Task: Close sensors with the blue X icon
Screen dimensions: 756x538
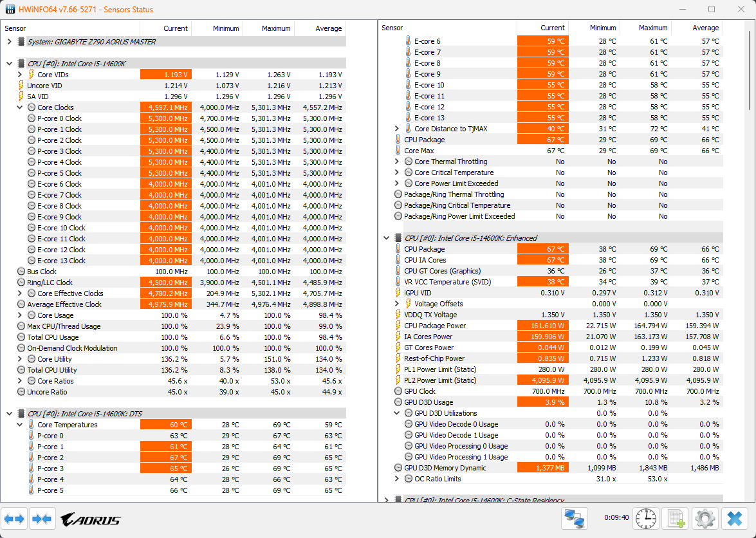Action: point(734,518)
